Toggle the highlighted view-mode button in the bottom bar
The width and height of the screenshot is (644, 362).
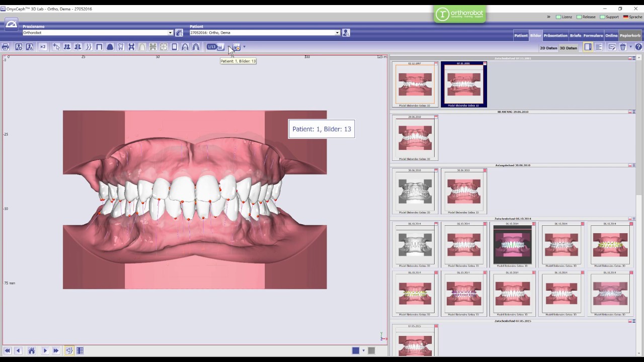(69, 350)
